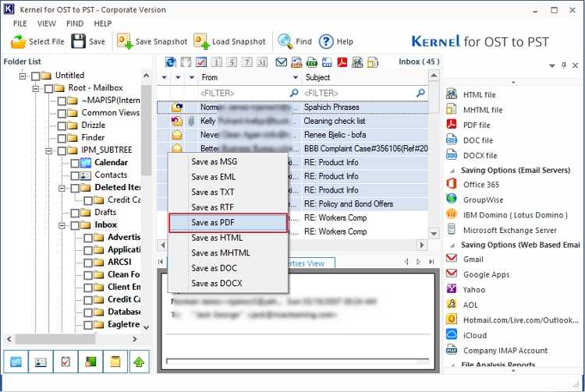Viewport: 585px width, 392px height.
Task: Click the 31-day view icon
Action: point(262,62)
